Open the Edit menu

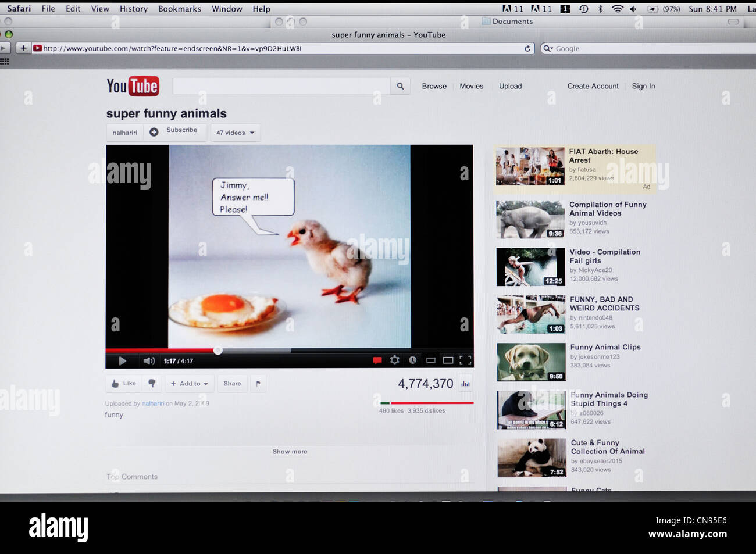point(73,9)
